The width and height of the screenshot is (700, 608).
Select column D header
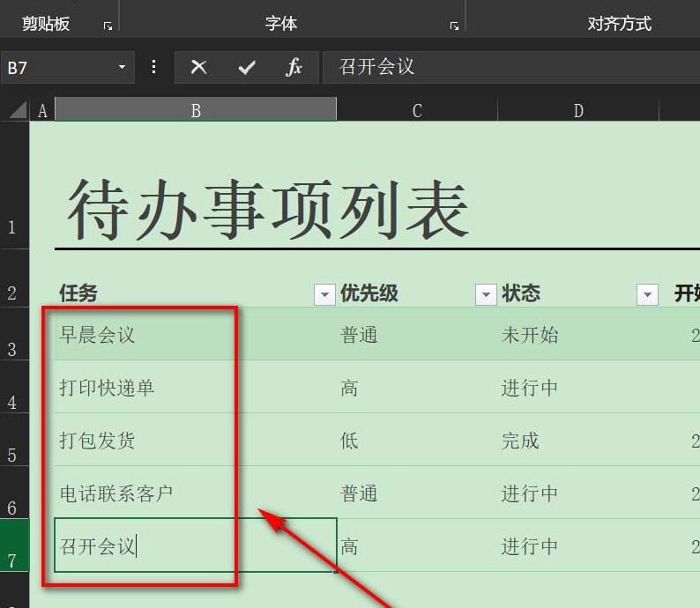(578, 110)
